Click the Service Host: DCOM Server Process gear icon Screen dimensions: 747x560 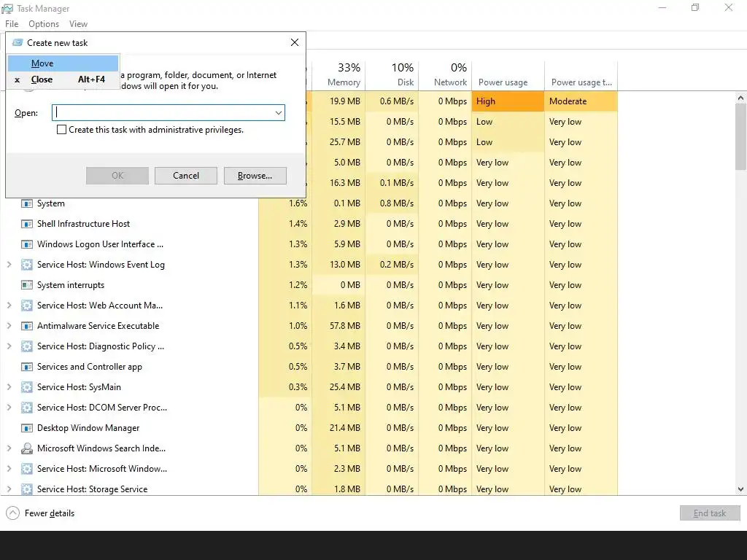pyautogui.click(x=27, y=408)
